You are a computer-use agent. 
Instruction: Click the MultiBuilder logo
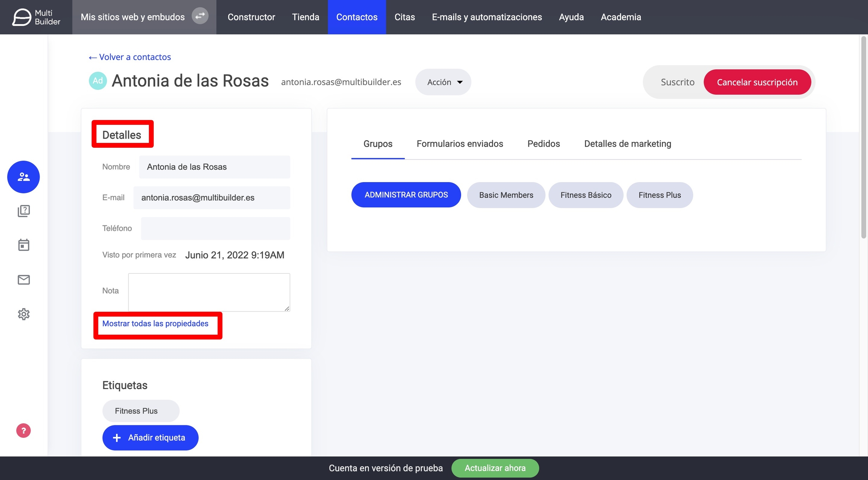click(36, 17)
